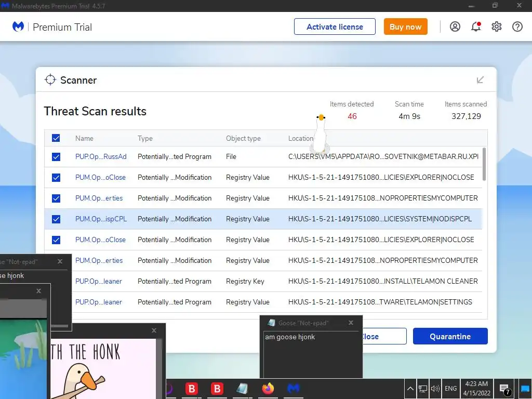Open the volume tray icon
532x399 pixels.
[x=435, y=389]
